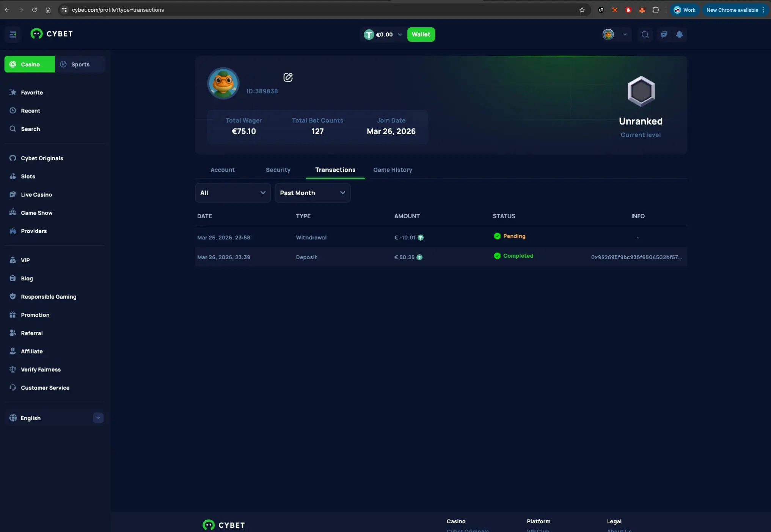Click the Work profile button in Chrome

coord(684,10)
